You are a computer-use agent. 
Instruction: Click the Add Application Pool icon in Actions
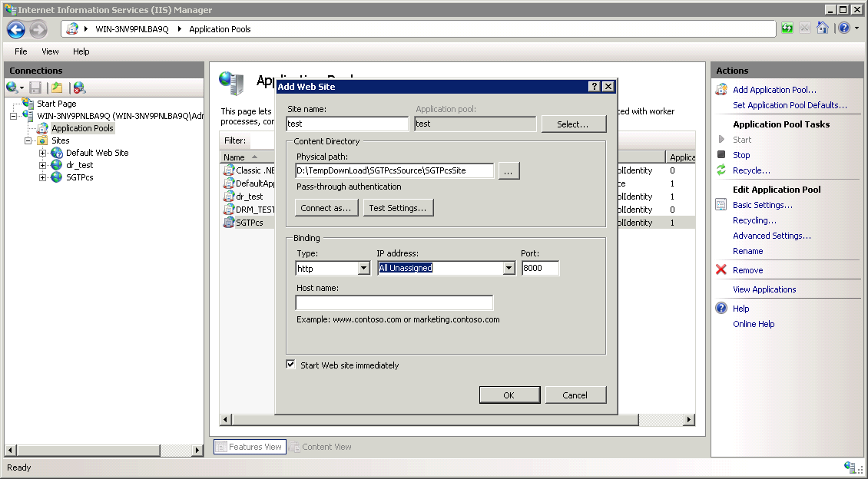721,90
